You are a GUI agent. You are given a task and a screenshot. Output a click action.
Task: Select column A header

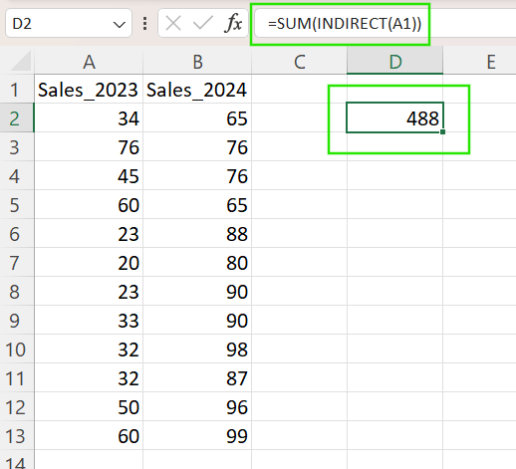[89, 62]
